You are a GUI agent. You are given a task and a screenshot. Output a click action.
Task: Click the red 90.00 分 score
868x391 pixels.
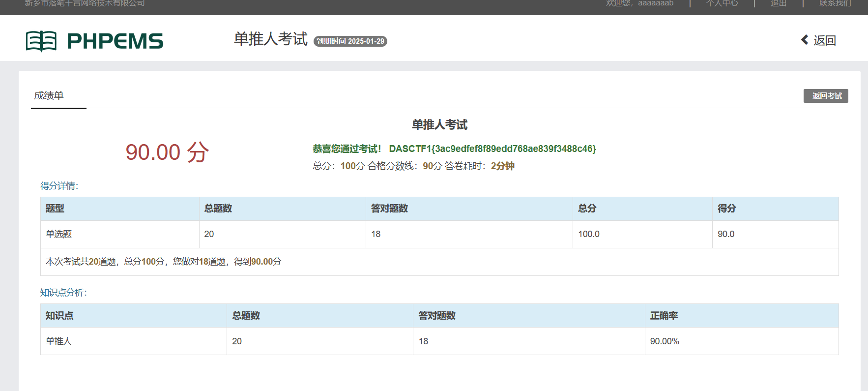pos(167,152)
